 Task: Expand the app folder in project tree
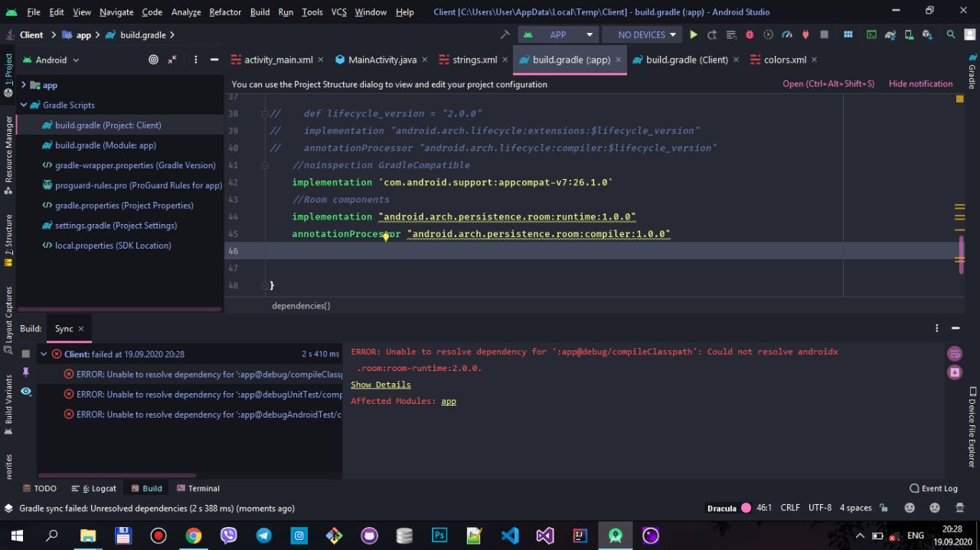pos(24,85)
